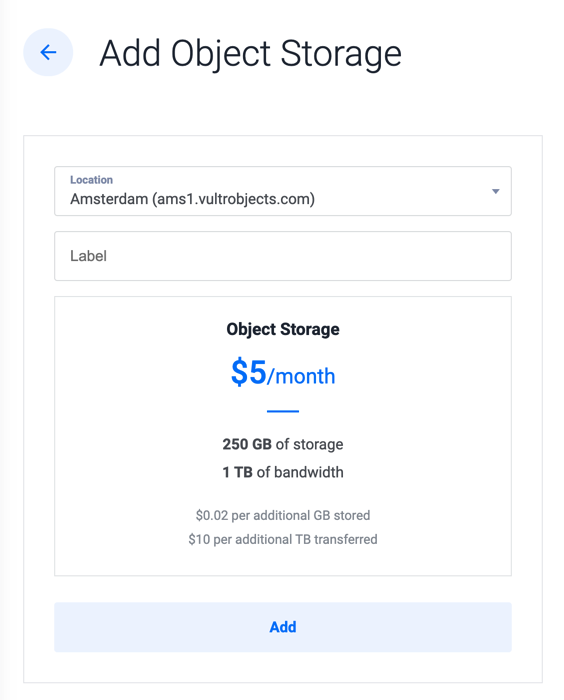Focus the Label input field
Screen dimensions: 564x700
tap(283, 256)
